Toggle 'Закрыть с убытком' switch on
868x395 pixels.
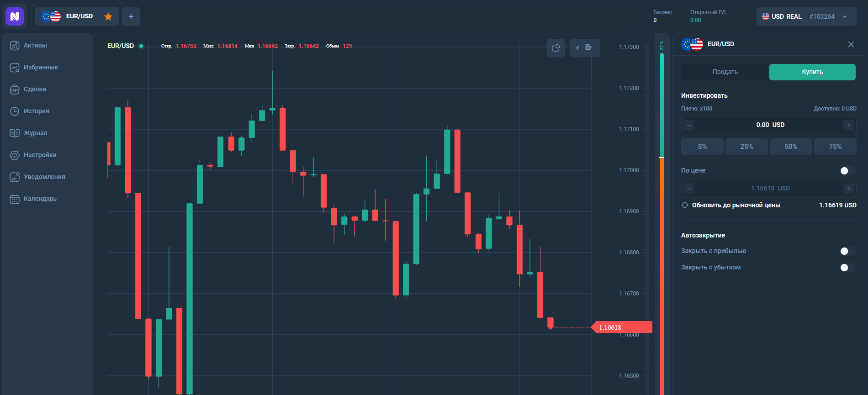tap(847, 267)
